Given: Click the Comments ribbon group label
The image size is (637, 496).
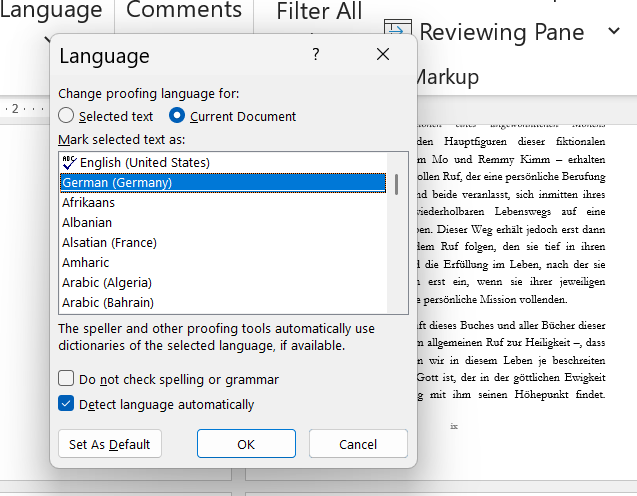Looking at the screenshot, I should [184, 10].
